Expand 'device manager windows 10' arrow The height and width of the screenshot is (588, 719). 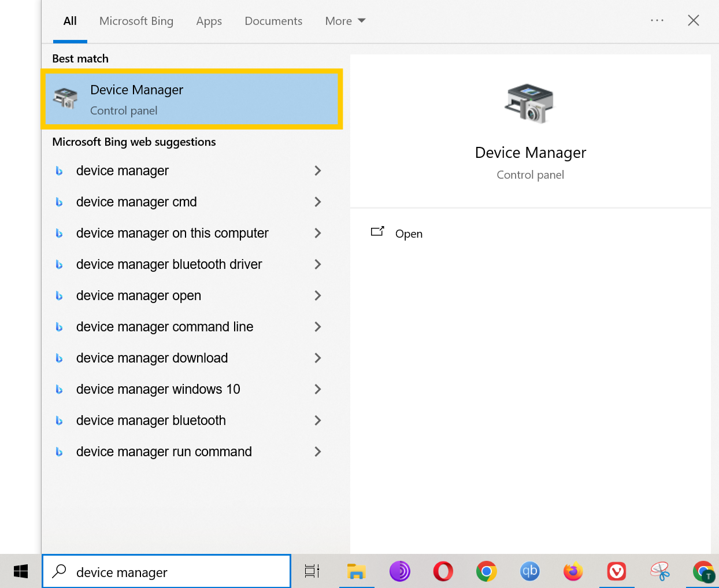[317, 389]
